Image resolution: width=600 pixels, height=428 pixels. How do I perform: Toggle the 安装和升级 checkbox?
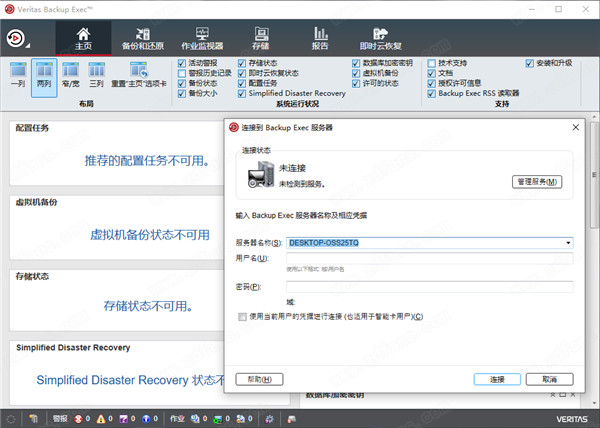(x=530, y=63)
